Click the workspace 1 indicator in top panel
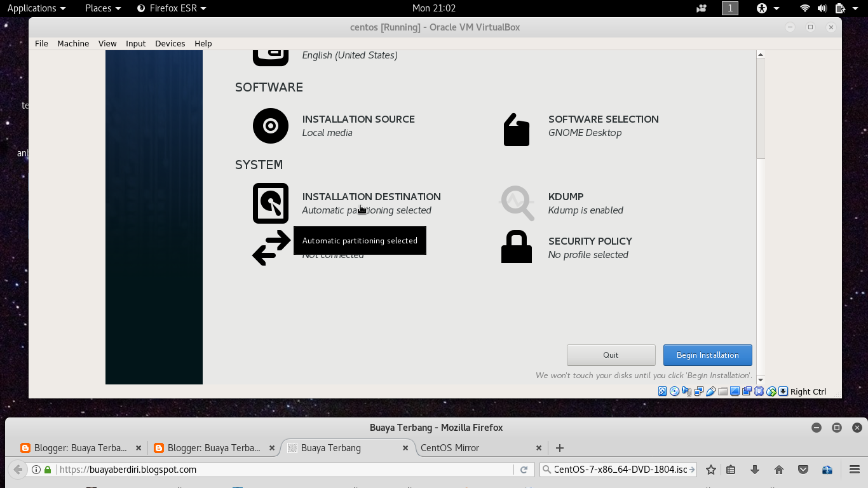Image resolution: width=868 pixels, height=488 pixels. click(x=730, y=8)
